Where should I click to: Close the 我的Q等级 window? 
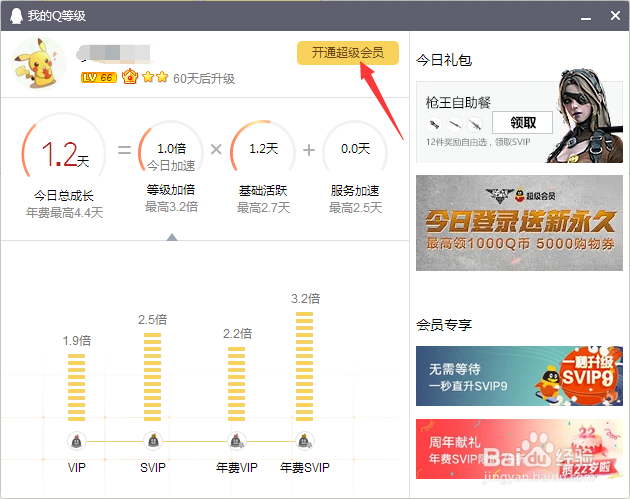click(x=615, y=16)
